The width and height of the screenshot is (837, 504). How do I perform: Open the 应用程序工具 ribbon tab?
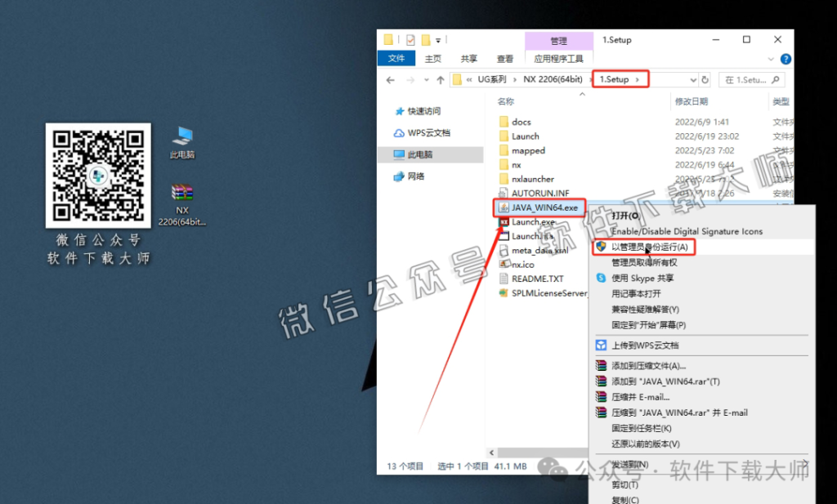click(558, 59)
